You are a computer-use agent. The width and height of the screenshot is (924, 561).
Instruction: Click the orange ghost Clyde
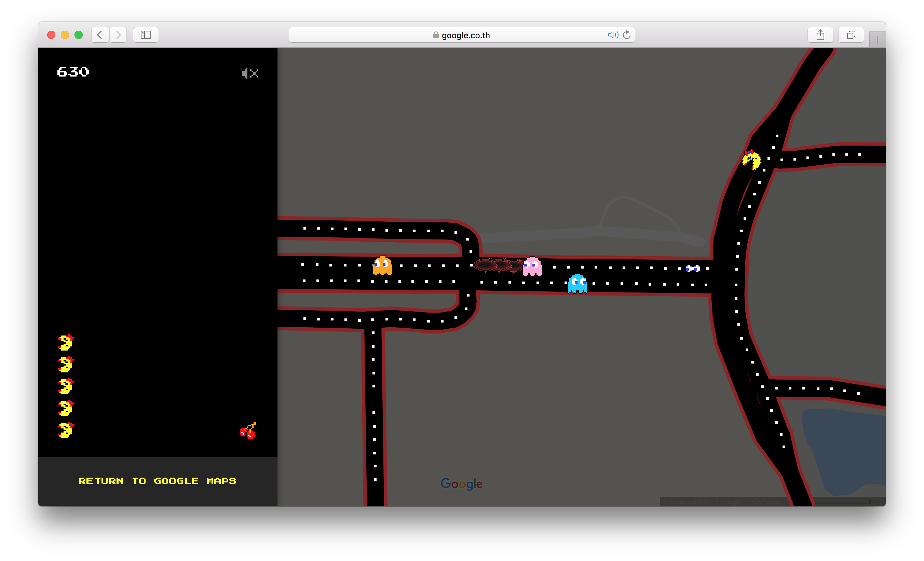382,265
